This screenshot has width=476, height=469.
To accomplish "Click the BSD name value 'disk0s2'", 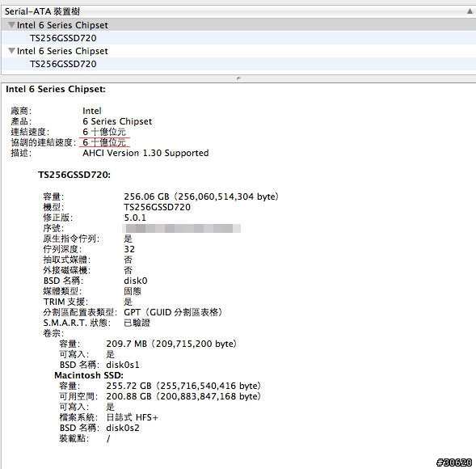I will tap(123, 428).
